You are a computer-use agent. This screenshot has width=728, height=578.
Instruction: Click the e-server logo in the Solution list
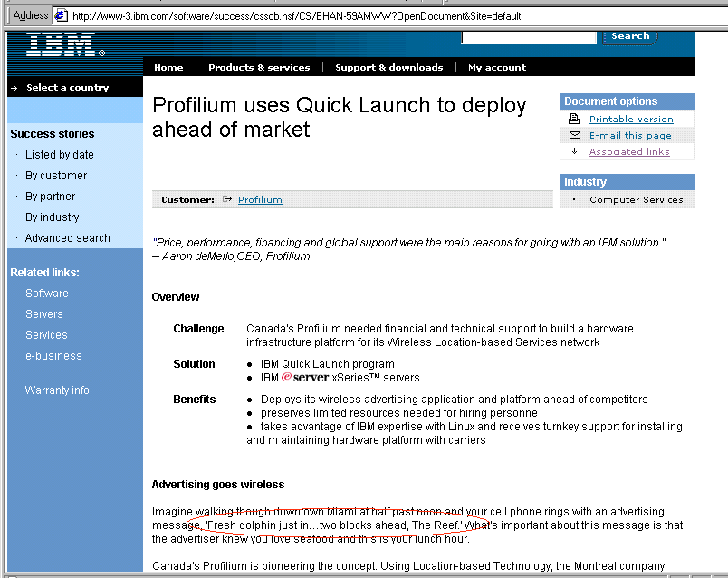click(x=305, y=377)
